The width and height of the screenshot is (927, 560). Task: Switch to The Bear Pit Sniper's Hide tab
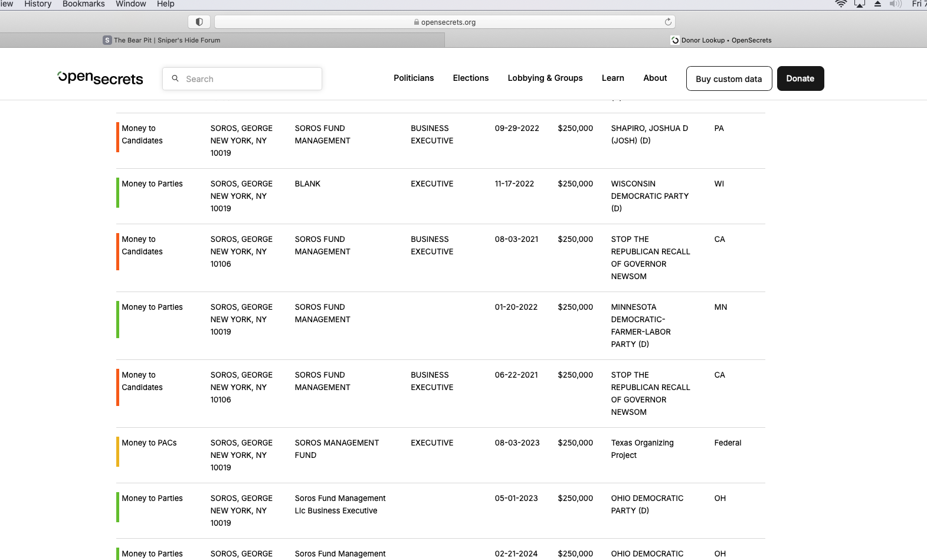pos(222,40)
